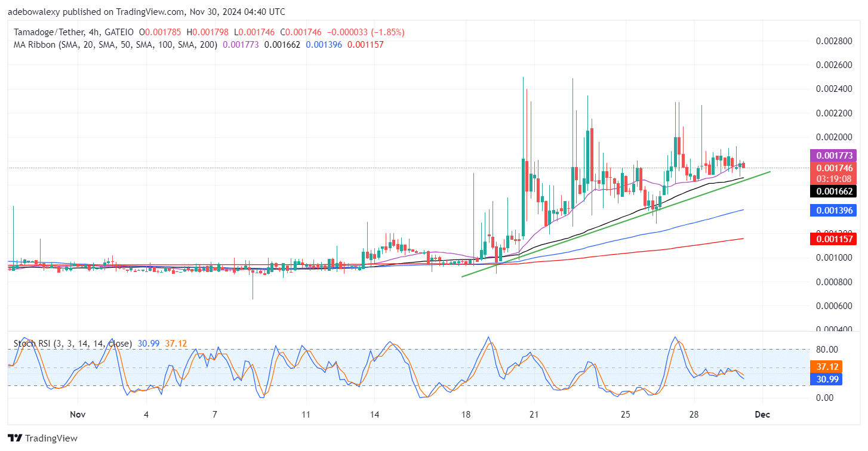
Task: Click the 11 date label on time axis
Action: click(306, 415)
